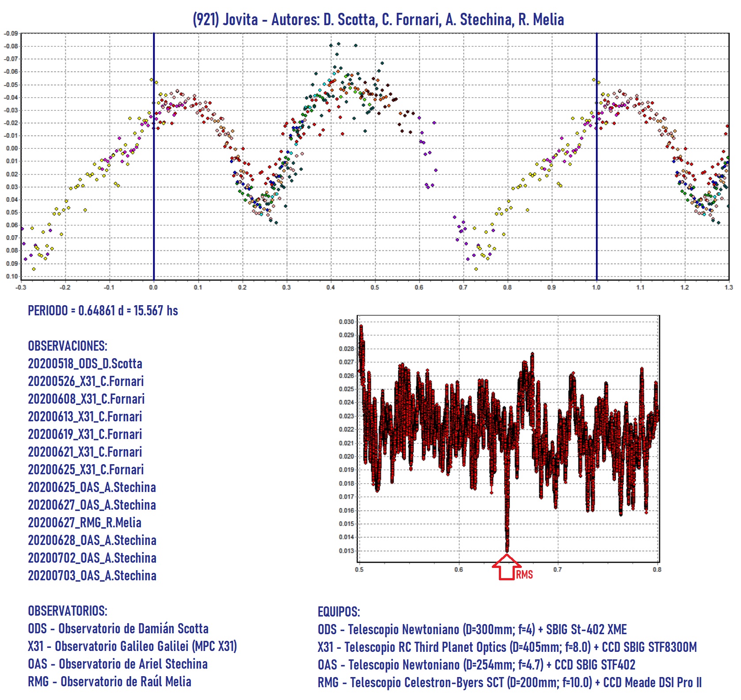Click the X31 Telescopio RC Third Planet Optics line
741x700 pixels.
(507, 647)
